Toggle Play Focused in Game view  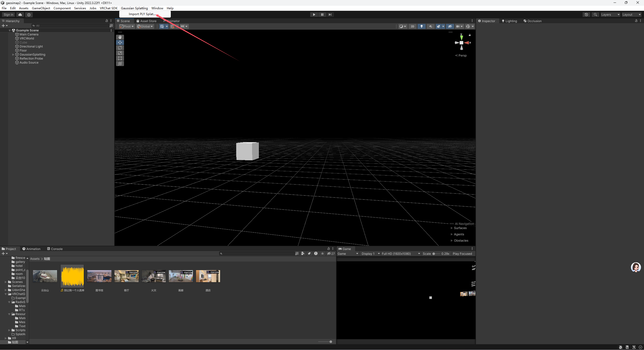click(x=462, y=254)
